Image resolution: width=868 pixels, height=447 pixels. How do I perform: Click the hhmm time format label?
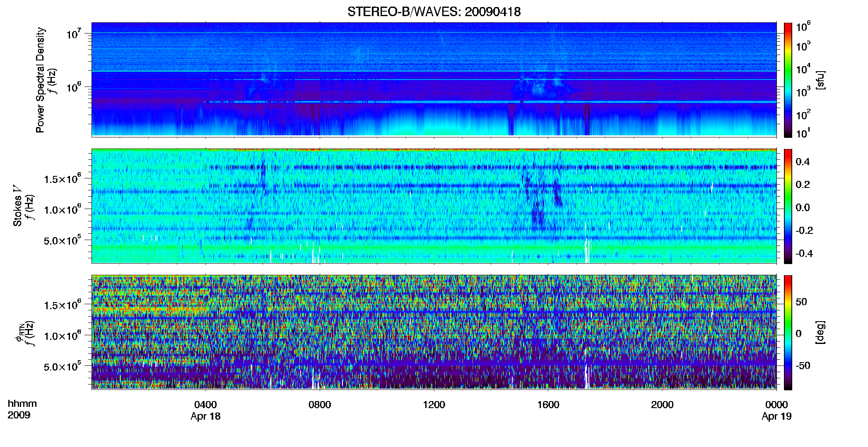tap(22, 404)
